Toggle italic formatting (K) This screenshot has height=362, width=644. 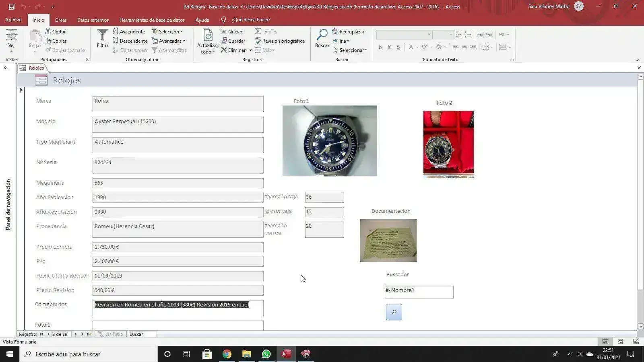389,47
